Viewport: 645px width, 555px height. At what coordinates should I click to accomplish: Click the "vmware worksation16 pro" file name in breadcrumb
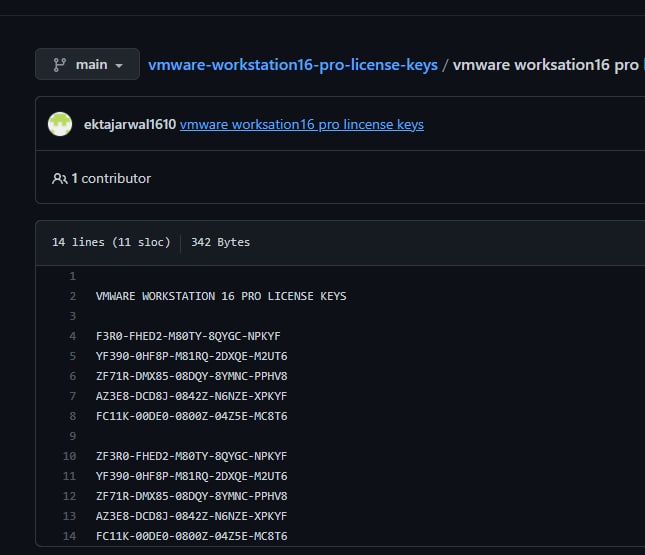coord(546,64)
